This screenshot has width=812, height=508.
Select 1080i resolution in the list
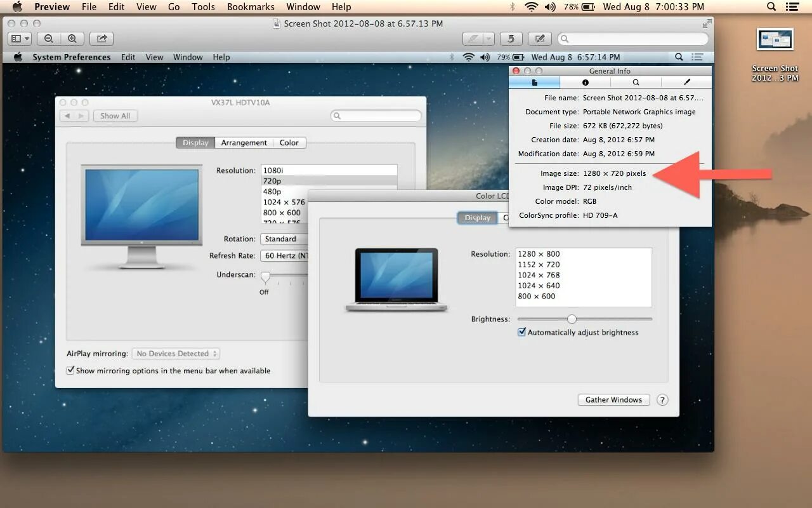[x=329, y=170]
